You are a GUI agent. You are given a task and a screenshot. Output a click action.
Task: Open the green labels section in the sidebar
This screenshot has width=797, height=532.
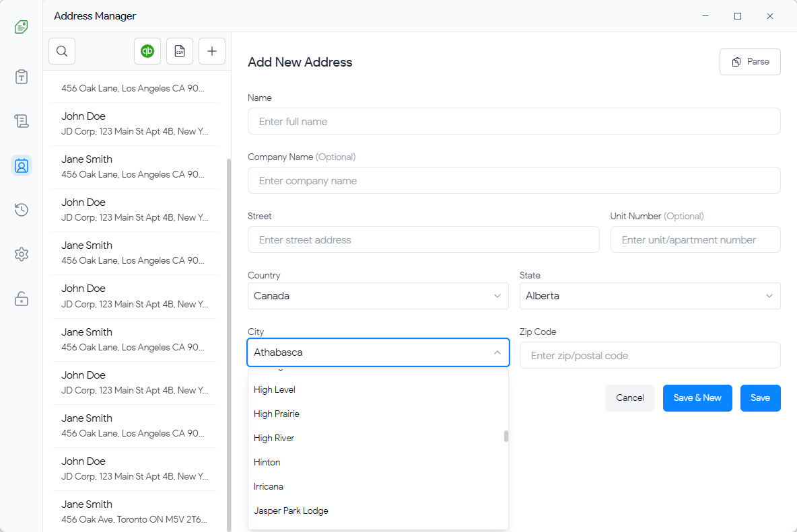tap(21, 27)
